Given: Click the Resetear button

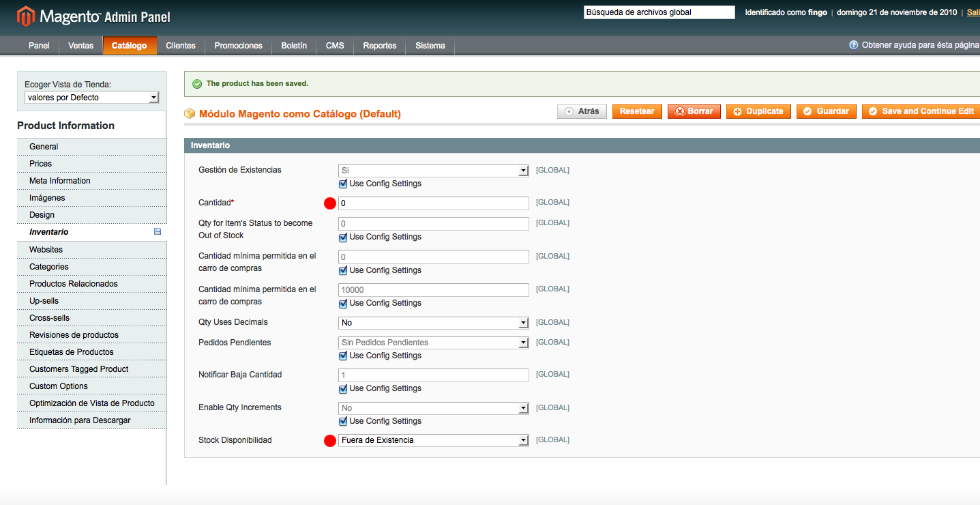Looking at the screenshot, I should pyautogui.click(x=637, y=111).
